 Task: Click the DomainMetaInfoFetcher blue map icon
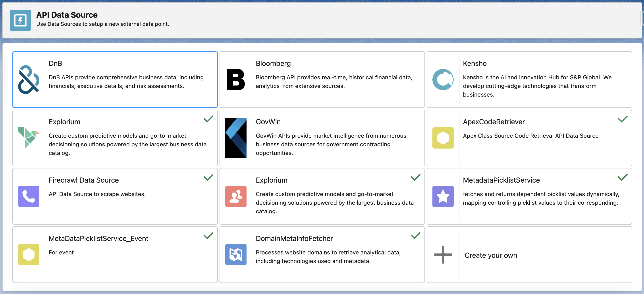236,254
